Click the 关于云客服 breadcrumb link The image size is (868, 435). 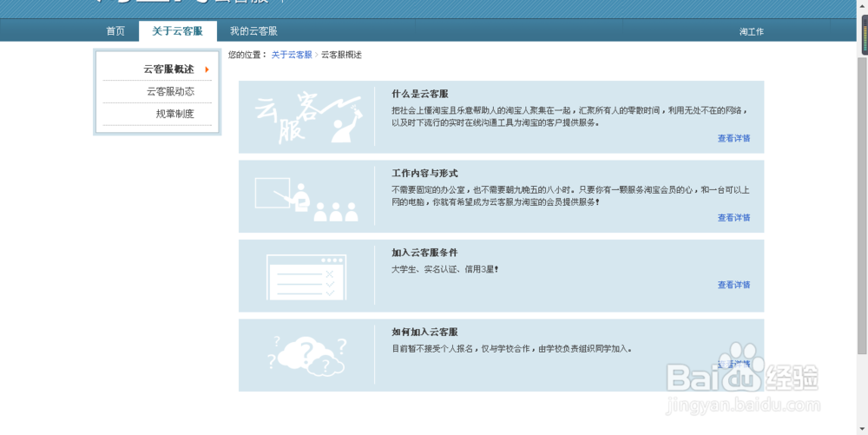tap(292, 55)
